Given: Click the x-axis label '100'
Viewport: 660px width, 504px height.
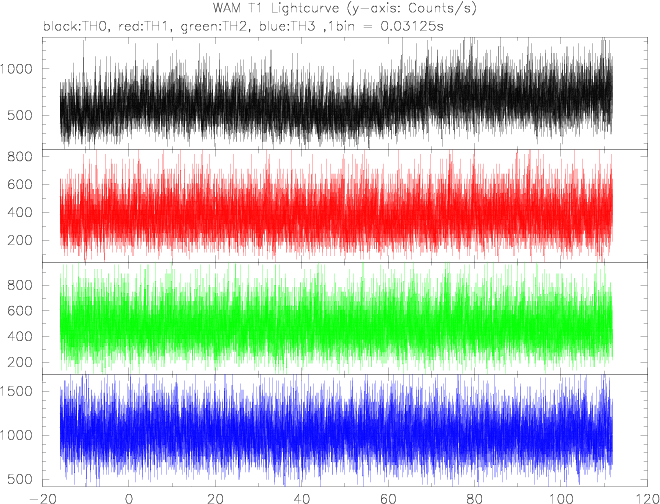Looking at the screenshot, I should pyautogui.click(x=561, y=497).
